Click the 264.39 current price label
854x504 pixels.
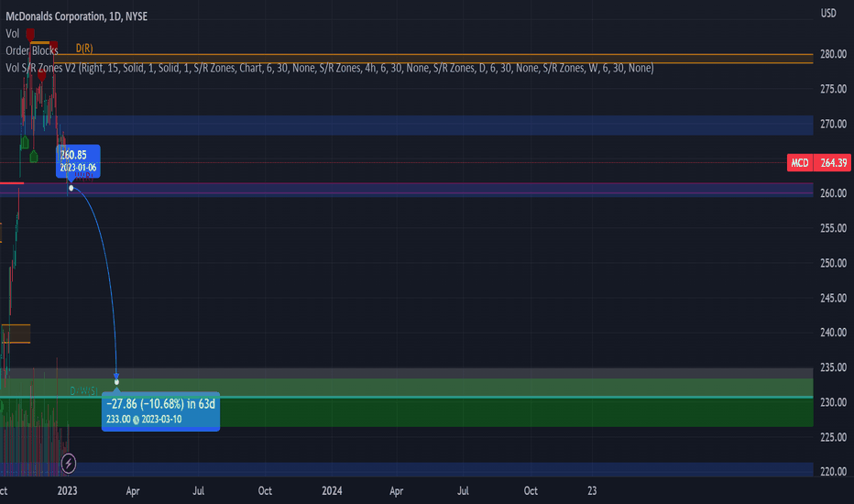[833, 163]
